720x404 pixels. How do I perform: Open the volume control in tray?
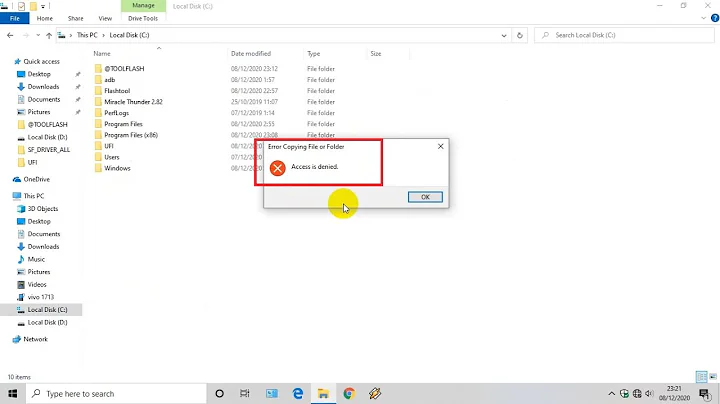[649, 394]
